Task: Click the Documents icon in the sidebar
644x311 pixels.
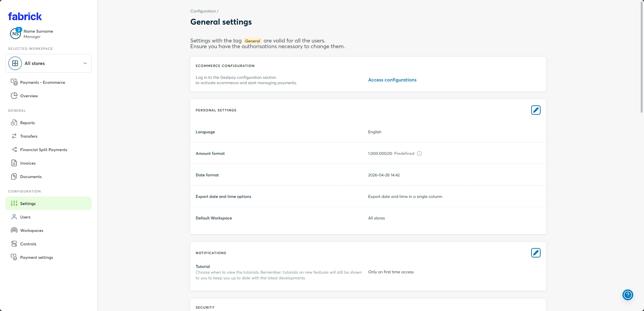Action: pyautogui.click(x=14, y=176)
